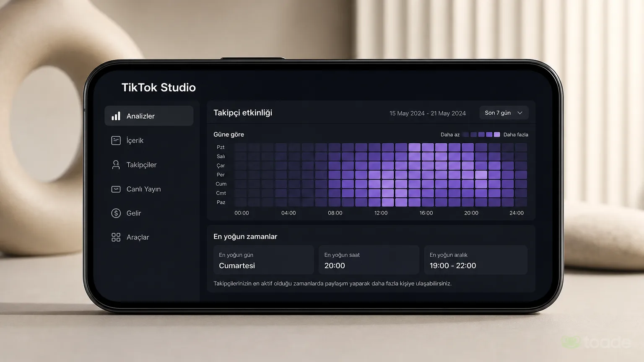Click the Çar row label
The width and height of the screenshot is (644, 362).
tap(221, 165)
